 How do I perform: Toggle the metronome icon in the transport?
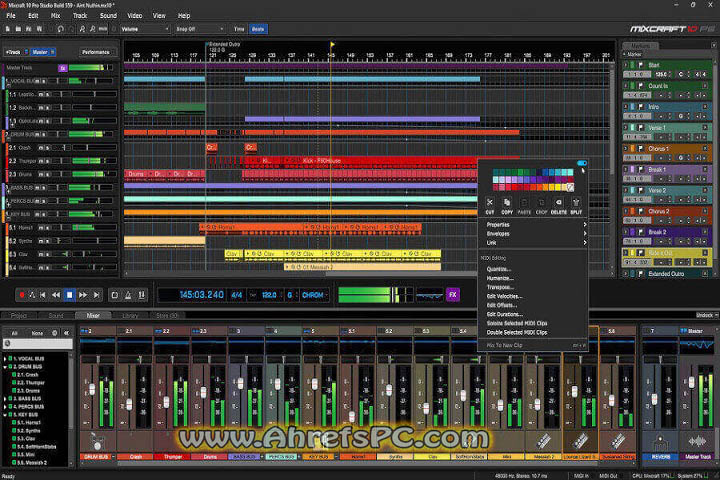pyautogui.click(x=128, y=295)
